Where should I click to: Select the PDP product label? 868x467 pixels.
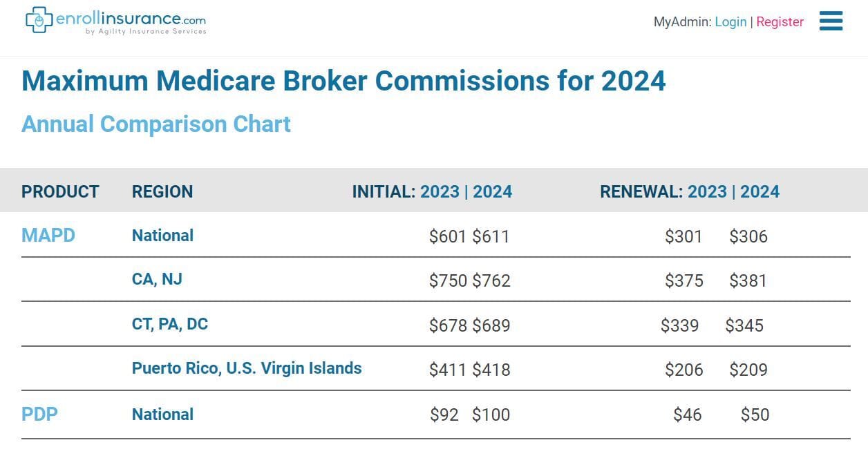39,414
